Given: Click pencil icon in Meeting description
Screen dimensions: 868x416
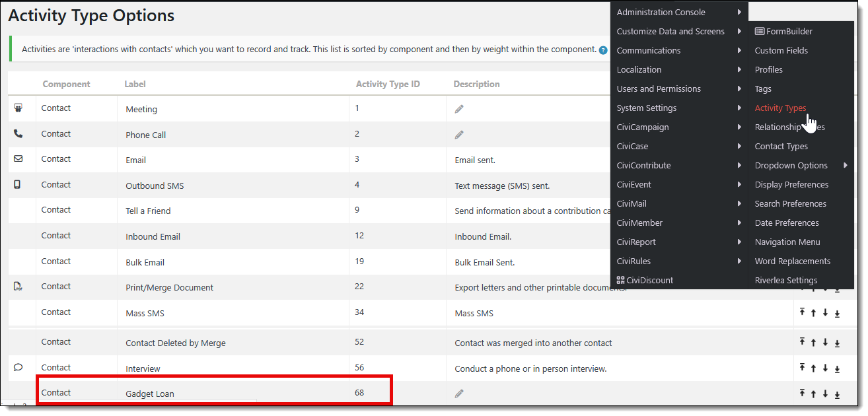Looking at the screenshot, I should (x=459, y=109).
